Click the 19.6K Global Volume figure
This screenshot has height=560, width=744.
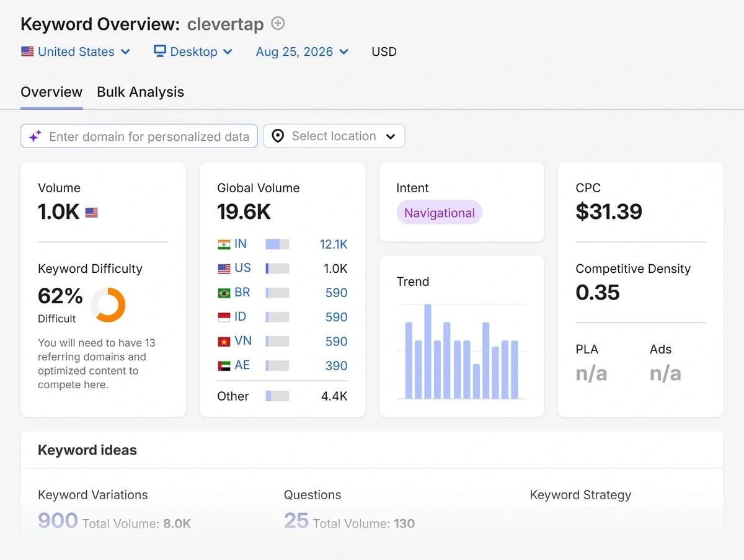click(244, 212)
